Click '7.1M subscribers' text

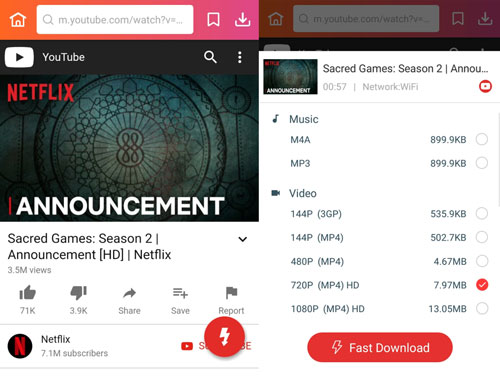pos(74,353)
